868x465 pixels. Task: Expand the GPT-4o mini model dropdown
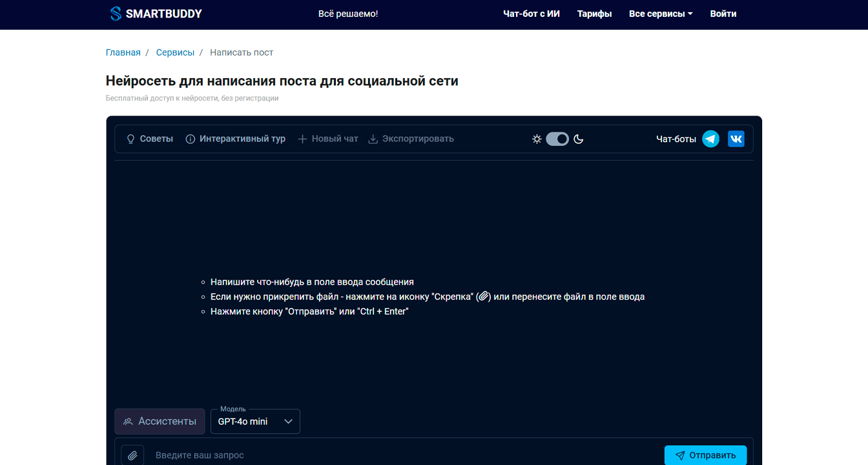pos(255,422)
